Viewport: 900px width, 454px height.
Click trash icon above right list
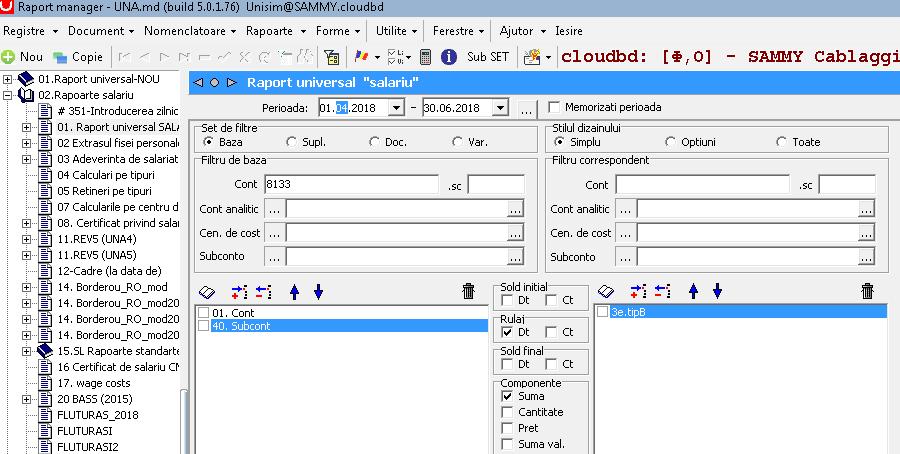click(867, 291)
